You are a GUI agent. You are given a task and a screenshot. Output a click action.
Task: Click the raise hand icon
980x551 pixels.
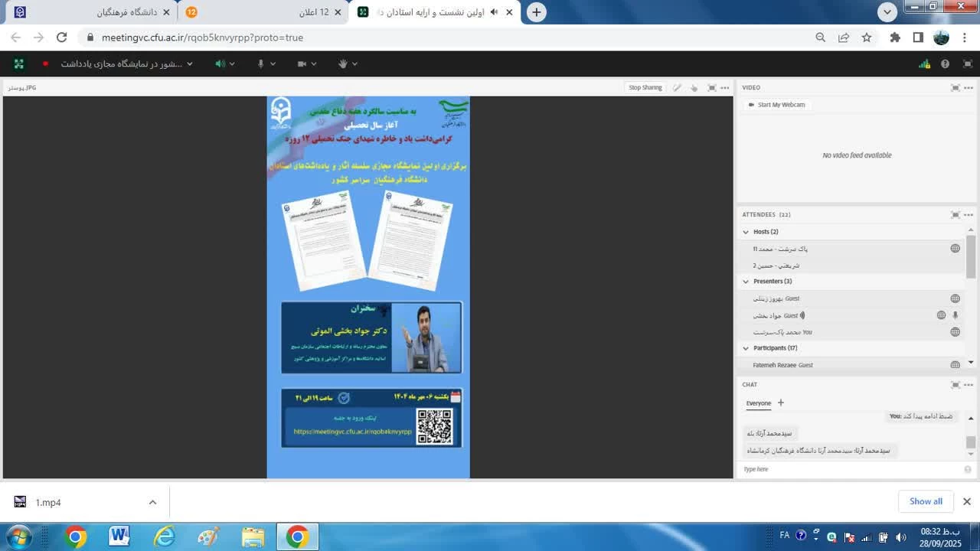[343, 64]
